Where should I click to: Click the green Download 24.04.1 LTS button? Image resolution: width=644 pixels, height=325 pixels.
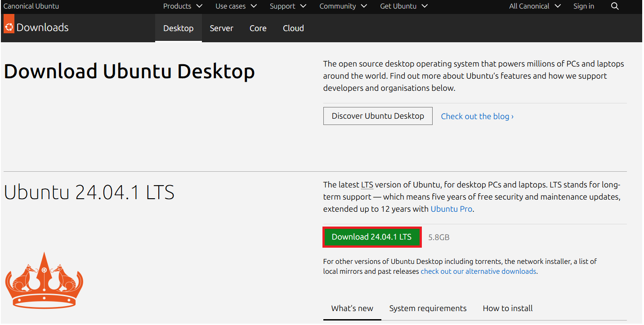pos(372,237)
